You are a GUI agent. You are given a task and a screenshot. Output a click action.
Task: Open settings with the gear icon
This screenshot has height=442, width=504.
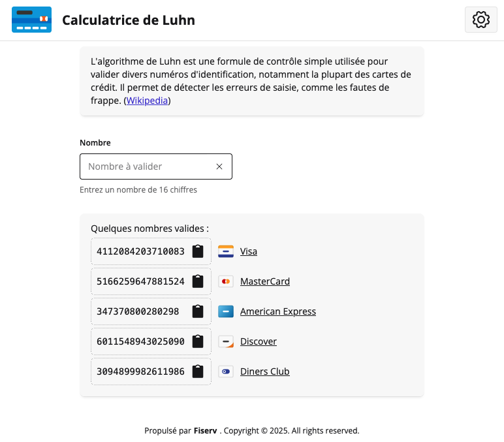tap(480, 20)
